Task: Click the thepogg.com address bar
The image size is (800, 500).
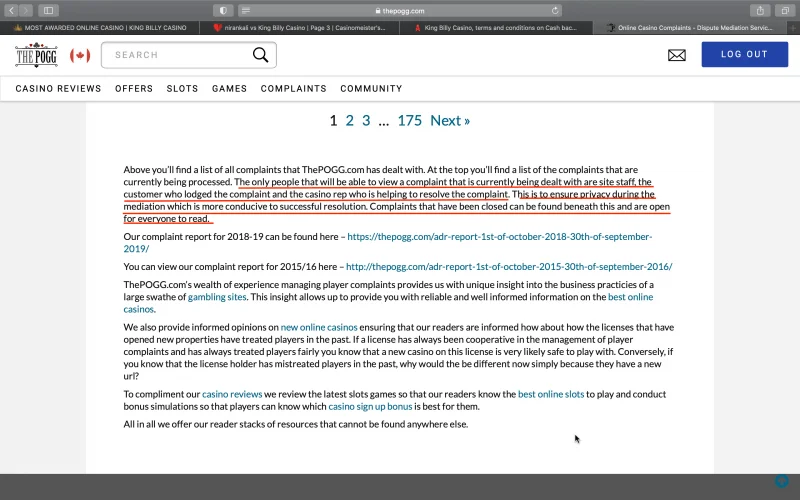Action: pos(399,10)
